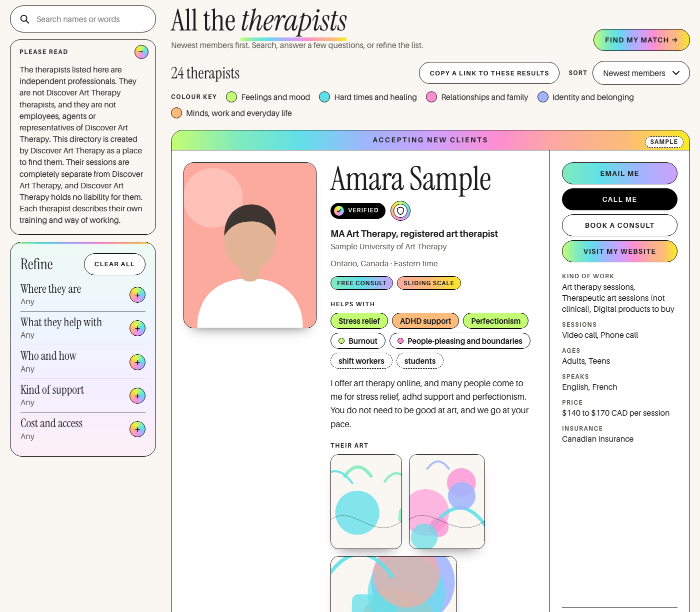
Task: Click the Minds, work and everyday life dot
Action: coord(176,113)
